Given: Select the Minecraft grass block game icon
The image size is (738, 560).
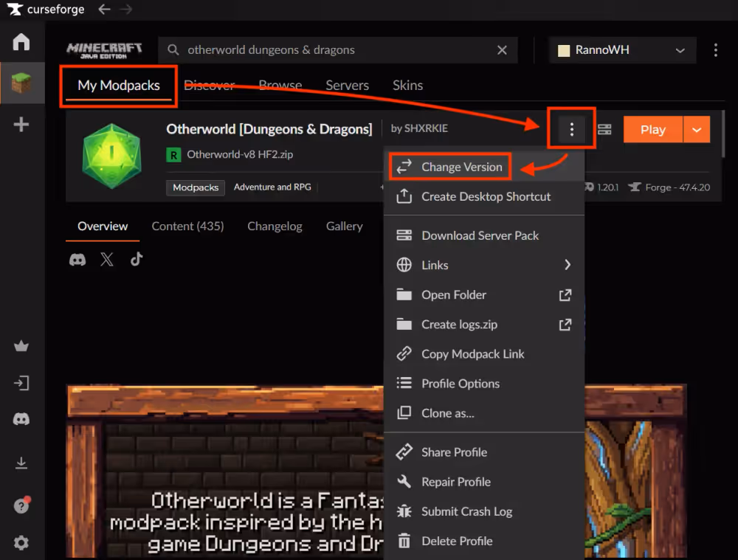Looking at the screenshot, I should 21,83.
